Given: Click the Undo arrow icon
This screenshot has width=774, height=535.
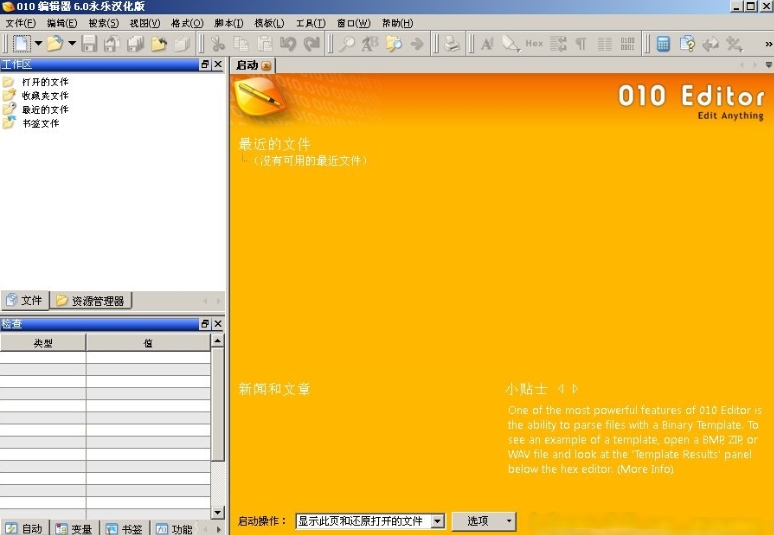Looking at the screenshot, I should (288, 43).
